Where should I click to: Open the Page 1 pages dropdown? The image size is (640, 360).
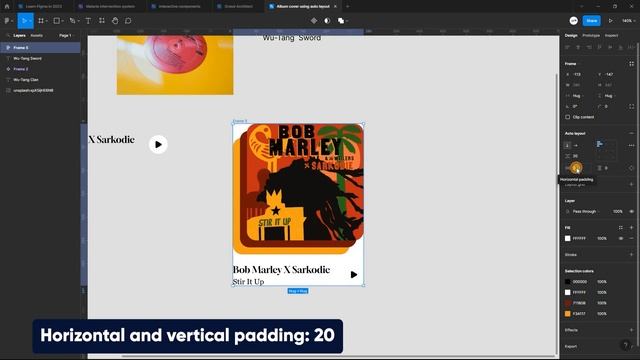pyautogui.click(x=66, y=36)
